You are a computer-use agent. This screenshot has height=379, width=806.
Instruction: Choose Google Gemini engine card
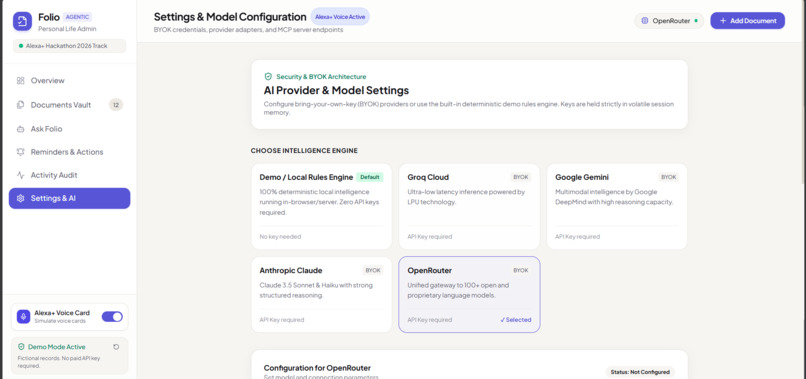click(x=617, y=206)
